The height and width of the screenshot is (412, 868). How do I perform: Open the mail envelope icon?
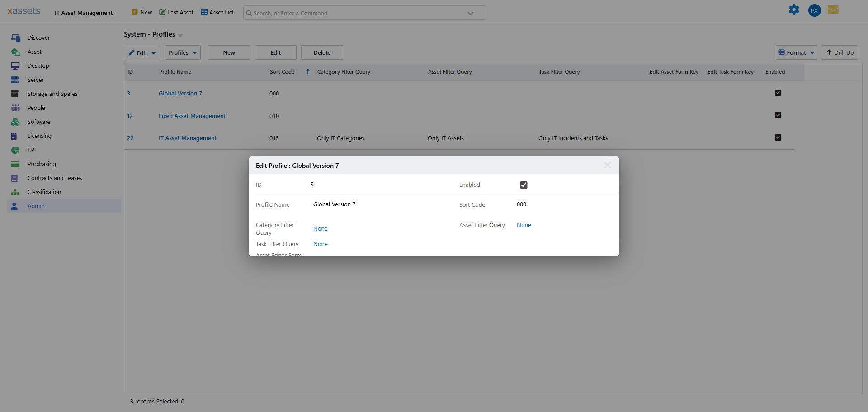coord(833,9)
